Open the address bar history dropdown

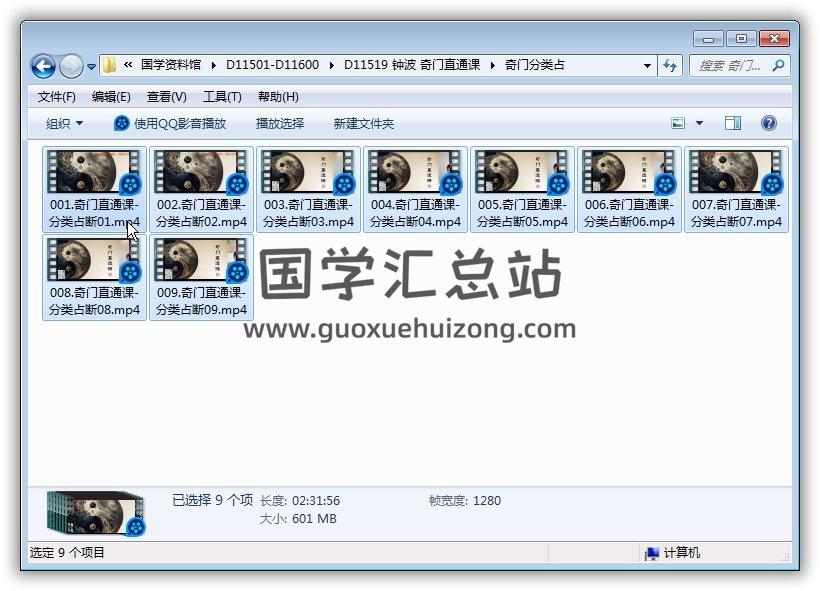coord(647,66)
